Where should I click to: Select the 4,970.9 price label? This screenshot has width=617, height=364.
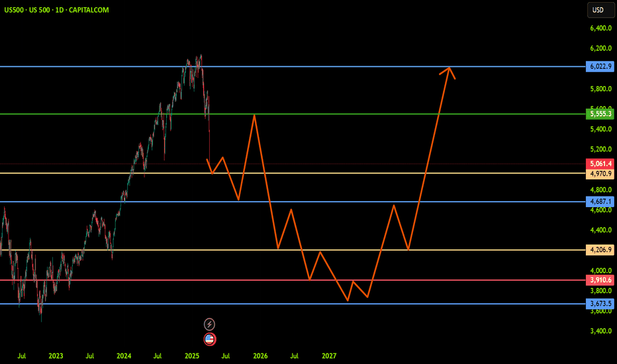pyautogui.click(x=600, y=173)
